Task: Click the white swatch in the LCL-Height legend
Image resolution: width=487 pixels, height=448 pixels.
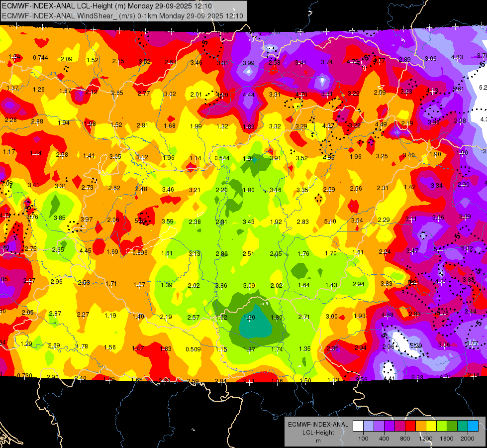Action: pos(358,426)
